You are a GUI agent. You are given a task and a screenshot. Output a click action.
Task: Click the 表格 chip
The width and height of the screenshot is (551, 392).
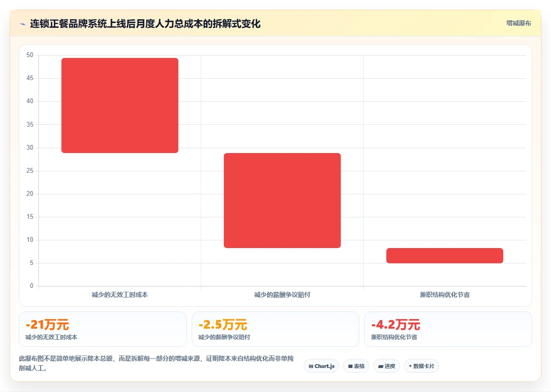(x=356, y=366)
